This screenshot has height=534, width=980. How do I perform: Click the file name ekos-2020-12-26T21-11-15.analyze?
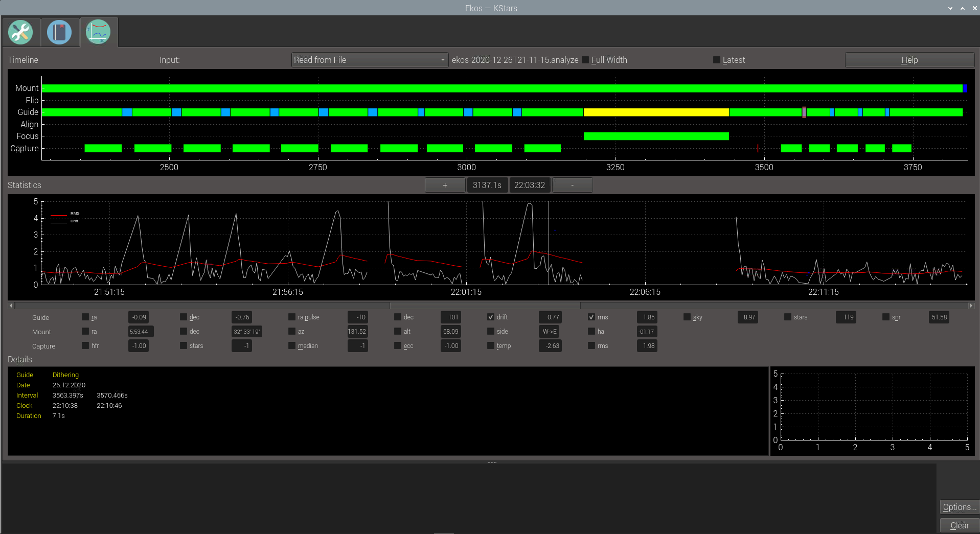pyautogui.click(x=515, y=60)
